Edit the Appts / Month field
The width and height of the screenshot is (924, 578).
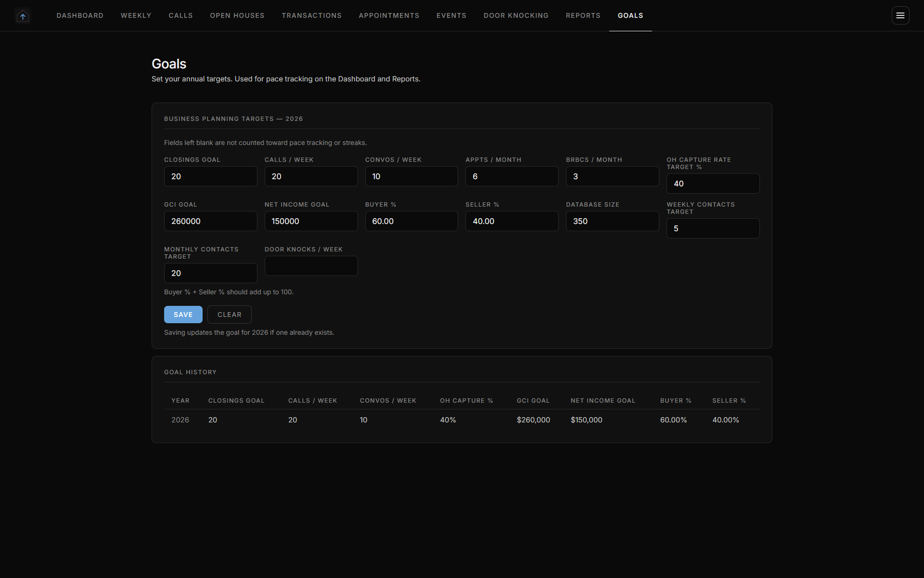coord(512,176)
